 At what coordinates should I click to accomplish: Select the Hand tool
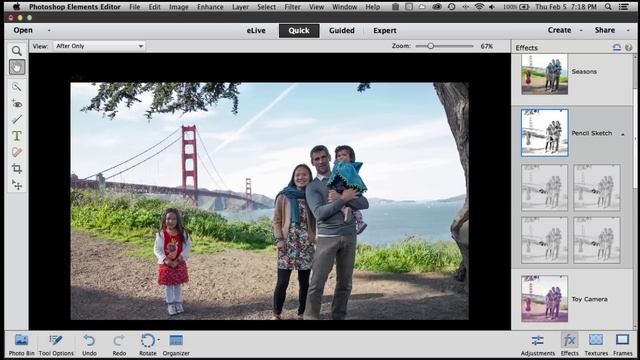click(17, 67)
